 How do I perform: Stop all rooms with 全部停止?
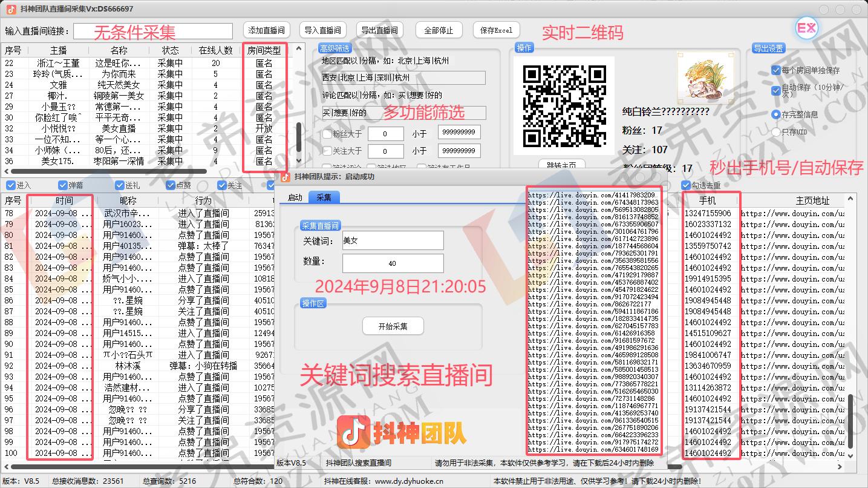[439, 30]
